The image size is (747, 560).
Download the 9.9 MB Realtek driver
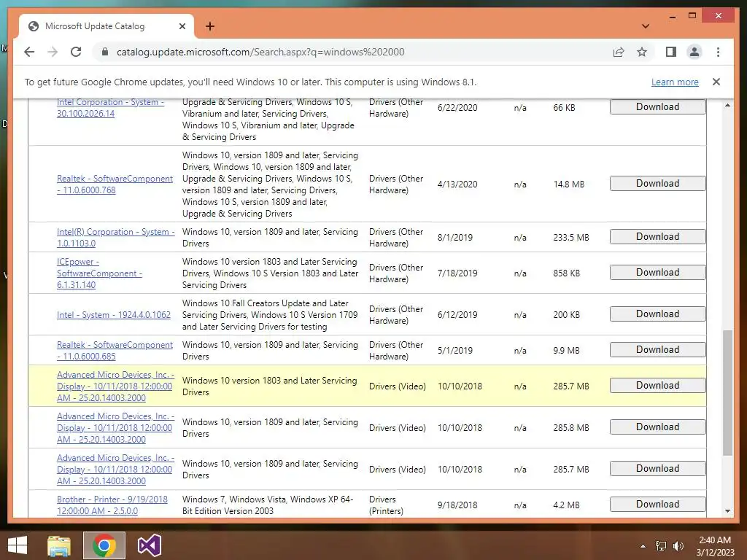[657, 349]
